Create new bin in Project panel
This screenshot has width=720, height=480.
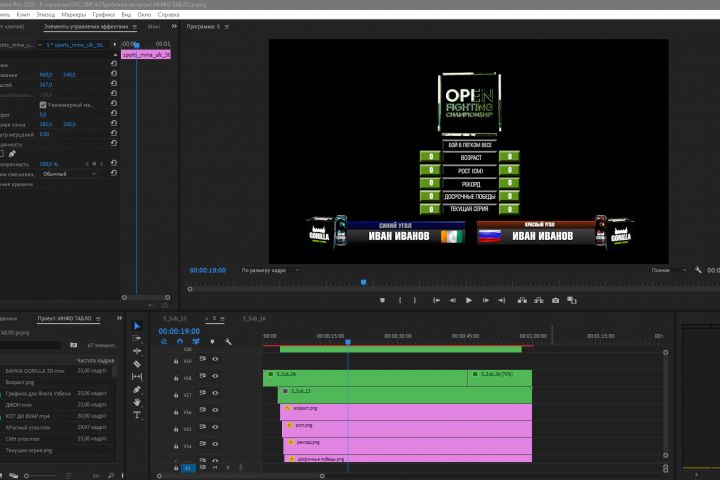pos(73,345)
